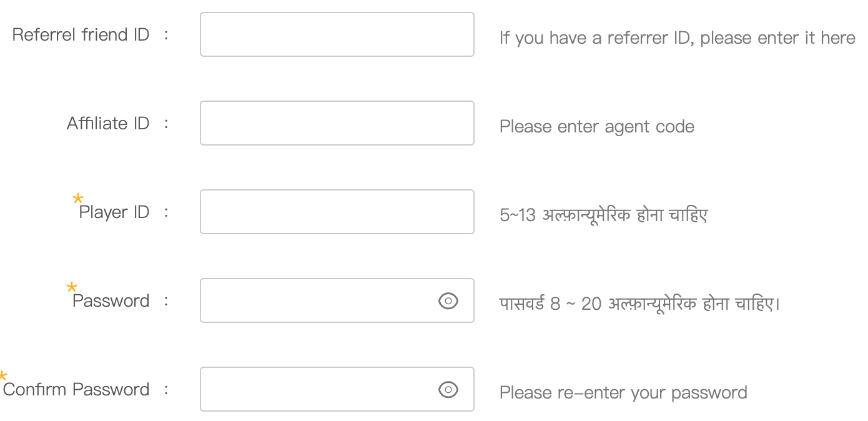Click the "Password" field label
Viewport: 868px width, 421px height.
click(111, 301)
